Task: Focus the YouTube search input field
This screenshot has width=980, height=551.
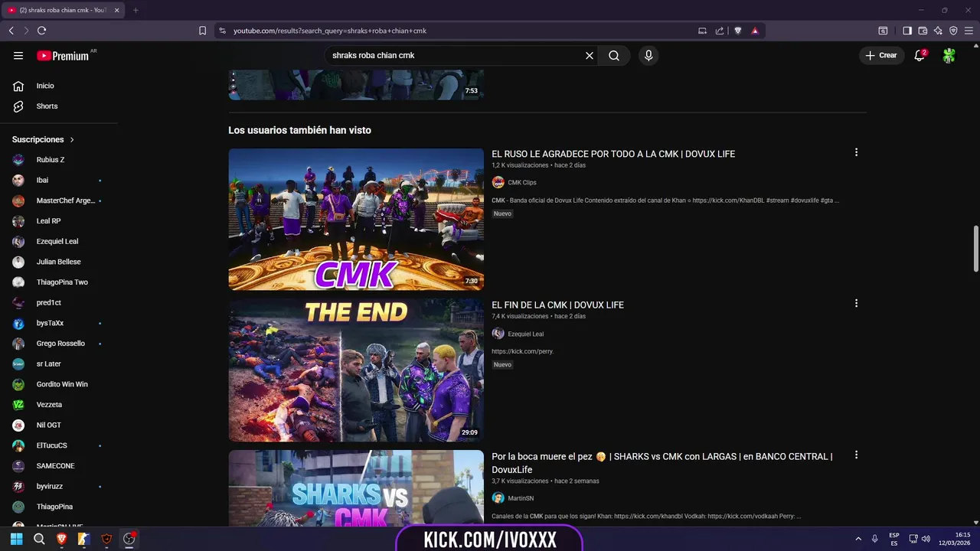Action: (456, 55)
